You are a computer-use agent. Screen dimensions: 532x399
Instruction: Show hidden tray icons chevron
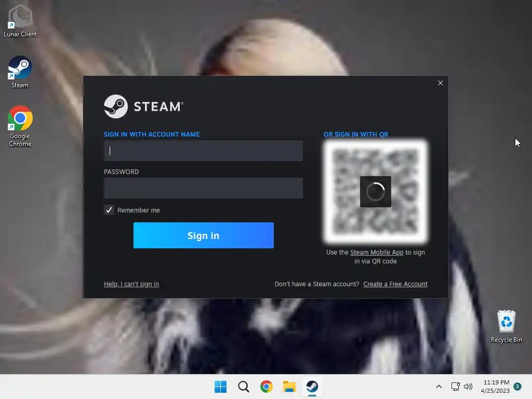click(438, 387)
